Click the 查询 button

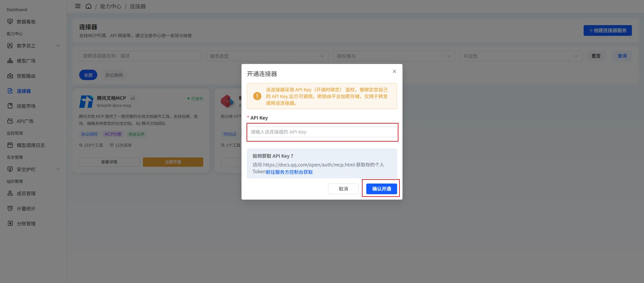622,56
